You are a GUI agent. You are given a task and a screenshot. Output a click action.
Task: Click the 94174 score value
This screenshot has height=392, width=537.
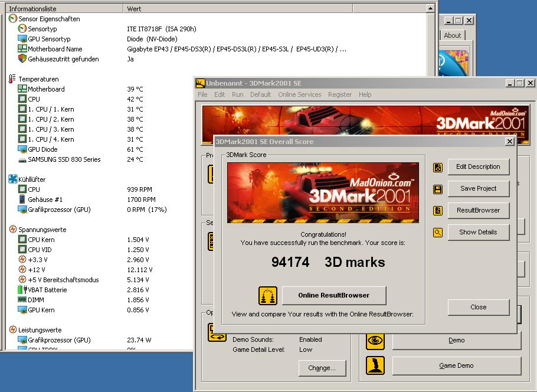[x=290, y=262]
